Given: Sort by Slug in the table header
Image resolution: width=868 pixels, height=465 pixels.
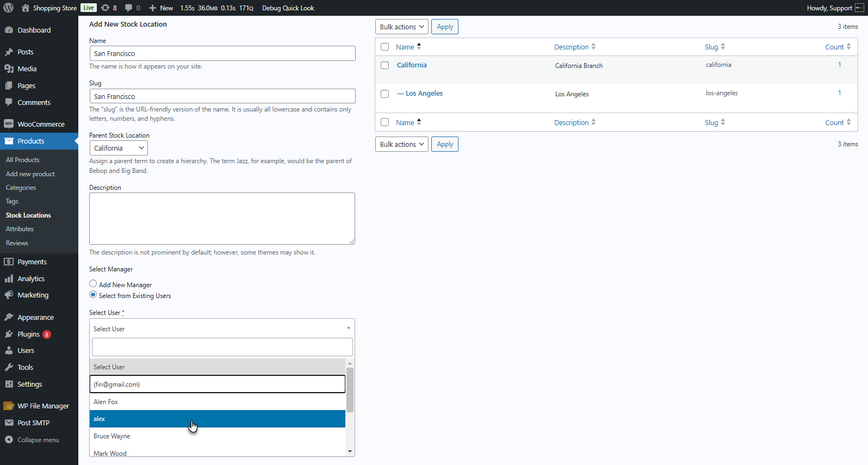Looking at the screenshot, I should (x=715, y=47).
